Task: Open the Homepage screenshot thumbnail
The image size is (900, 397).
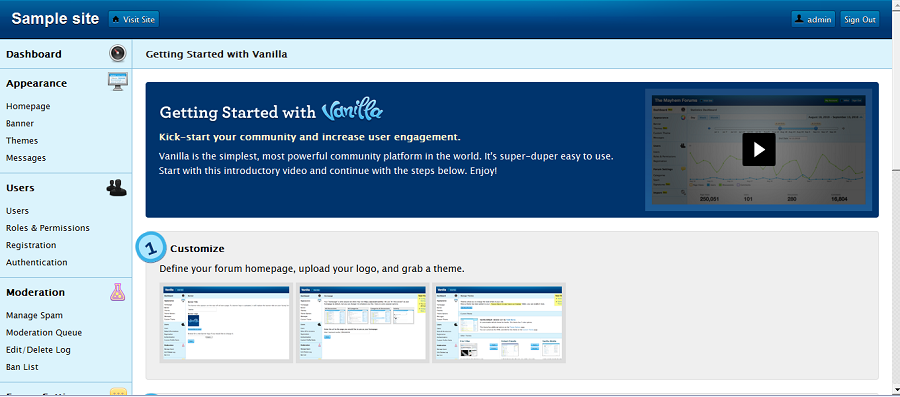Action: tap(362, 322)
